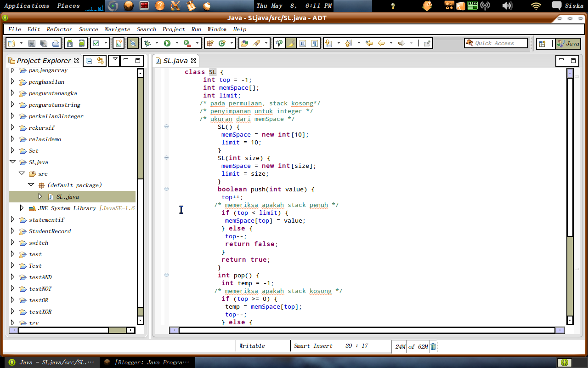Click the Open Perspective icon
Viewport: 588px width, 368px height.
pos(543,43)
